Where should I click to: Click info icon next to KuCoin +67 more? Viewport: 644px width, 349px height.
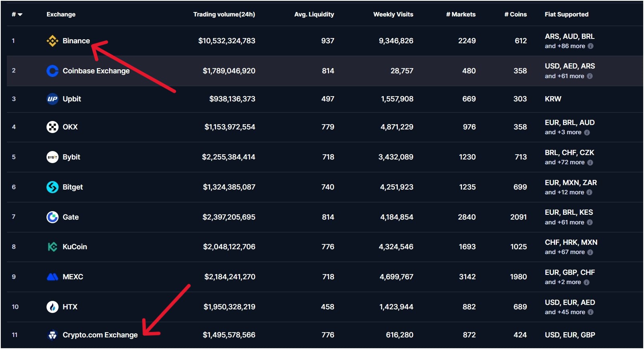coord(590,252)
